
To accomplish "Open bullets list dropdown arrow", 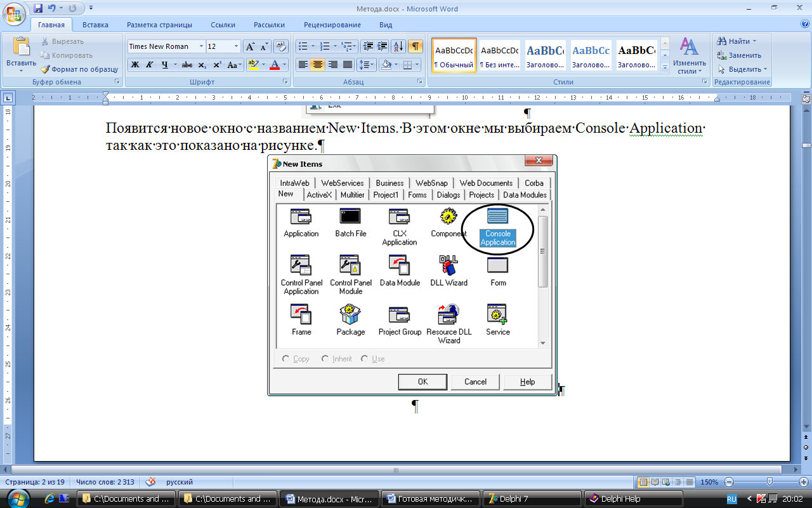I will [313, 46].
